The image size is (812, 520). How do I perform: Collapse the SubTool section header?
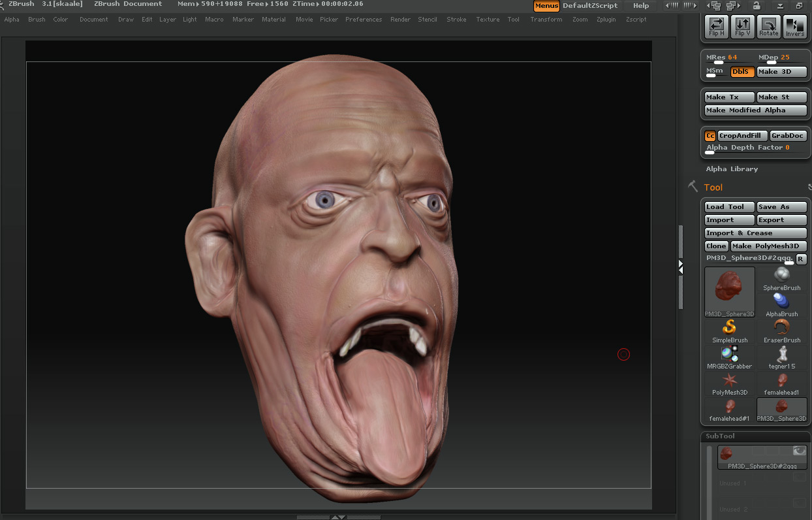click(720, 436)
